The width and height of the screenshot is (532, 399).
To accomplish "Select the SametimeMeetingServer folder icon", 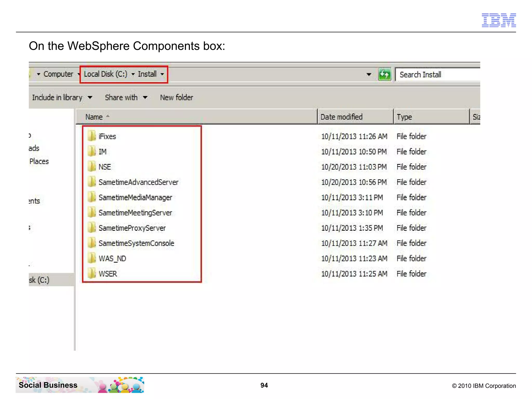I will click(92, 212).
